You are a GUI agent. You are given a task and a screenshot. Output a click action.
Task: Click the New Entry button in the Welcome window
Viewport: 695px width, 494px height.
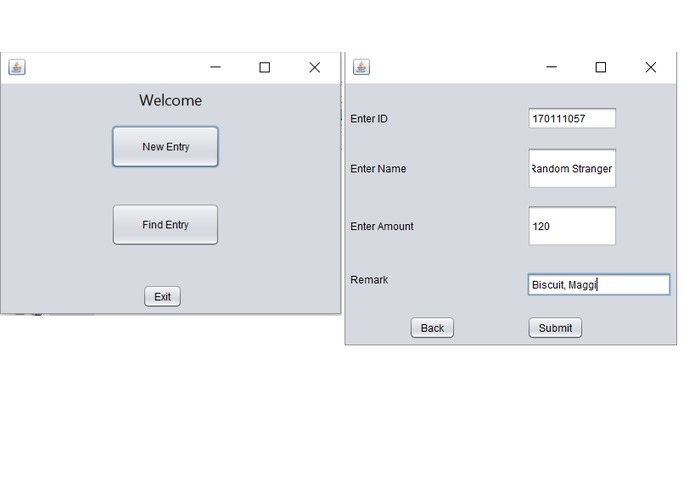(x=165, y=147)
